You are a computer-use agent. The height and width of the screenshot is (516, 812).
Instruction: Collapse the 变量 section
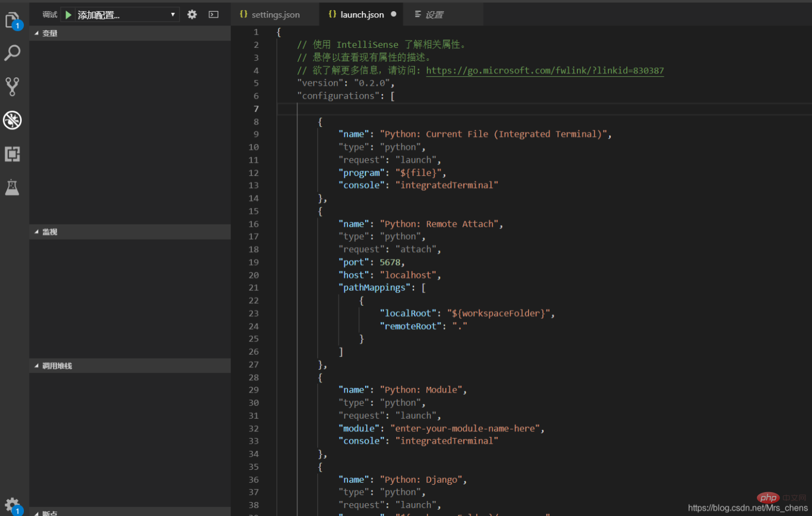point(49,33)
